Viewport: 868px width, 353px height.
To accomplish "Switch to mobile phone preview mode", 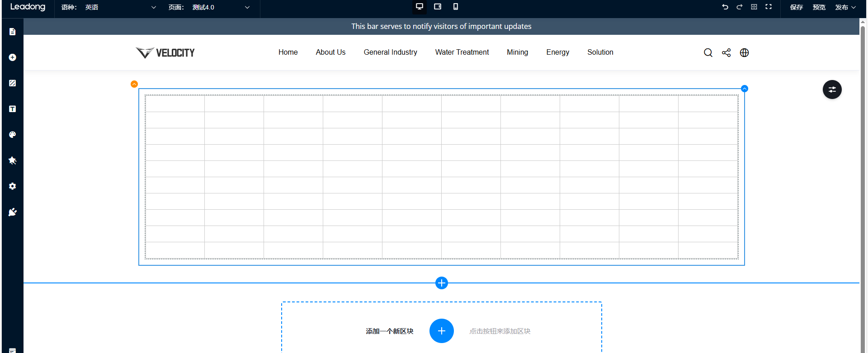I will click(x=456, y=7).
